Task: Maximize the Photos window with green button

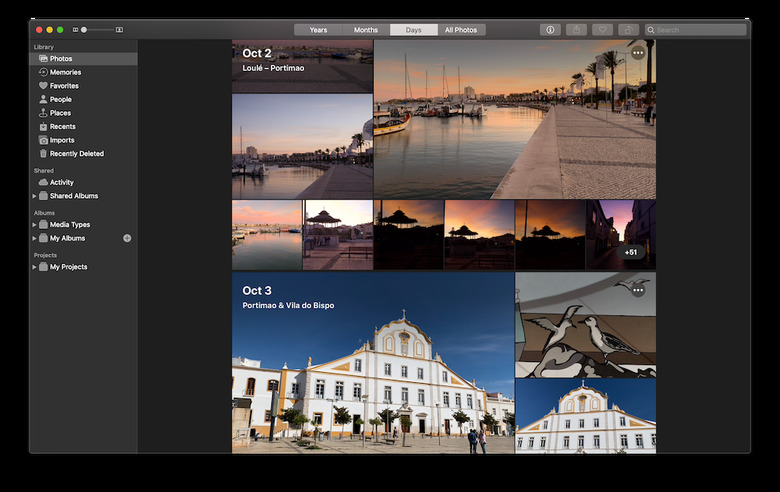Action: pyautogui.click(x=60, y=30)
